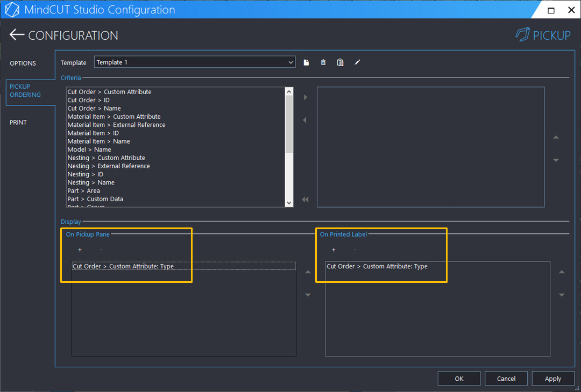
Task: Close the MindCUT Studio Configuration window
Action: pyautogui.click(x=571, y=10)
